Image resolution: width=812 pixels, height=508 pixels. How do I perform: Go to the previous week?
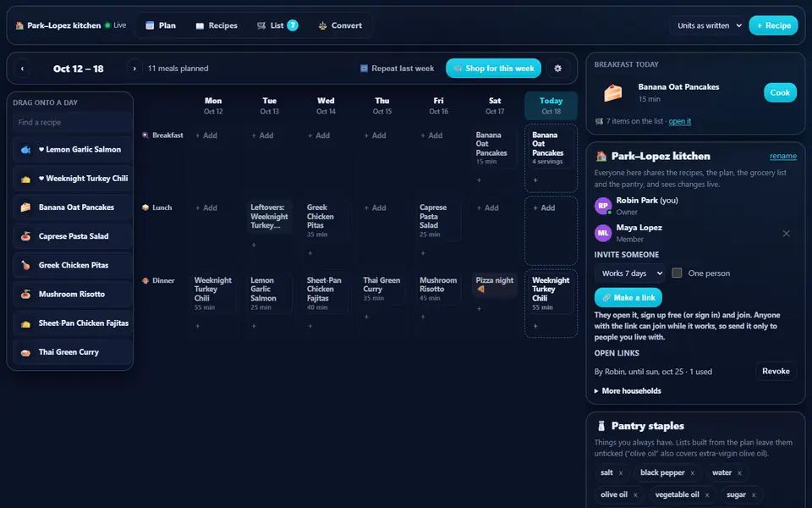click(x=22, y=69)
